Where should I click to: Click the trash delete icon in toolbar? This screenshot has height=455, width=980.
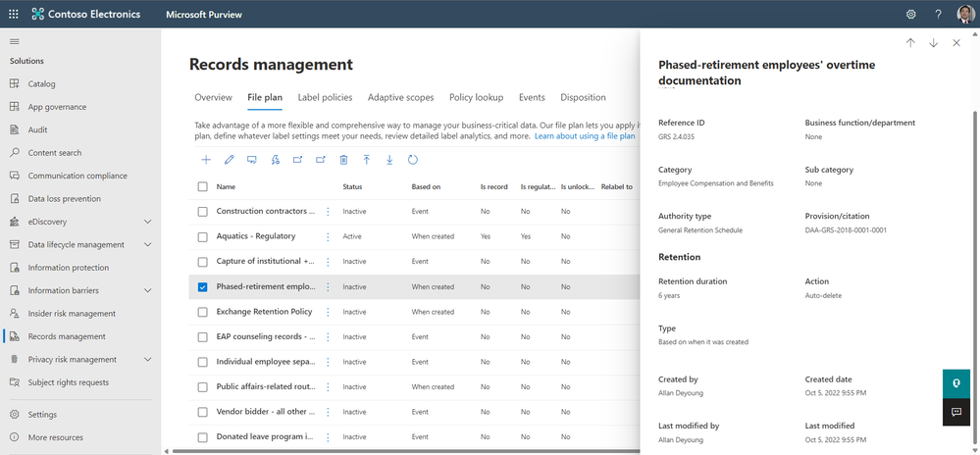(x=343, y=159)
